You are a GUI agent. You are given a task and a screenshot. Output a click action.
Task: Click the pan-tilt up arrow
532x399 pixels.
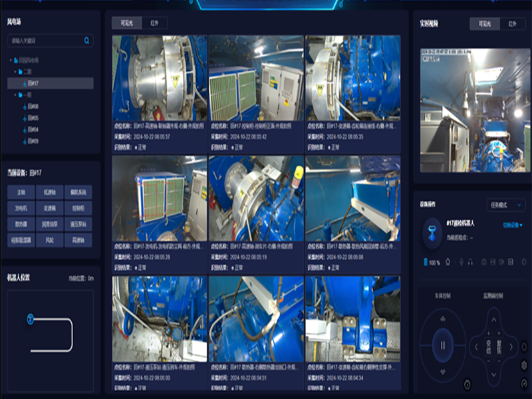(493, 320)
